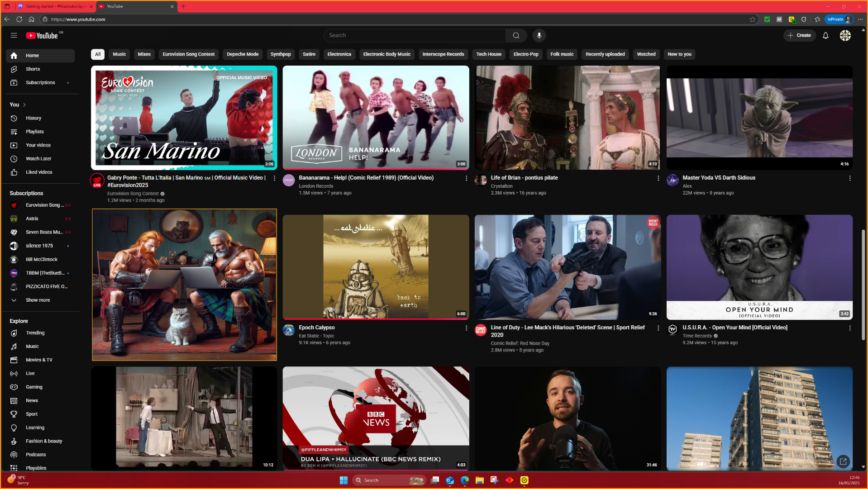868x489 pixels.
Task: Expand the You section chevron
Action: 24,105
